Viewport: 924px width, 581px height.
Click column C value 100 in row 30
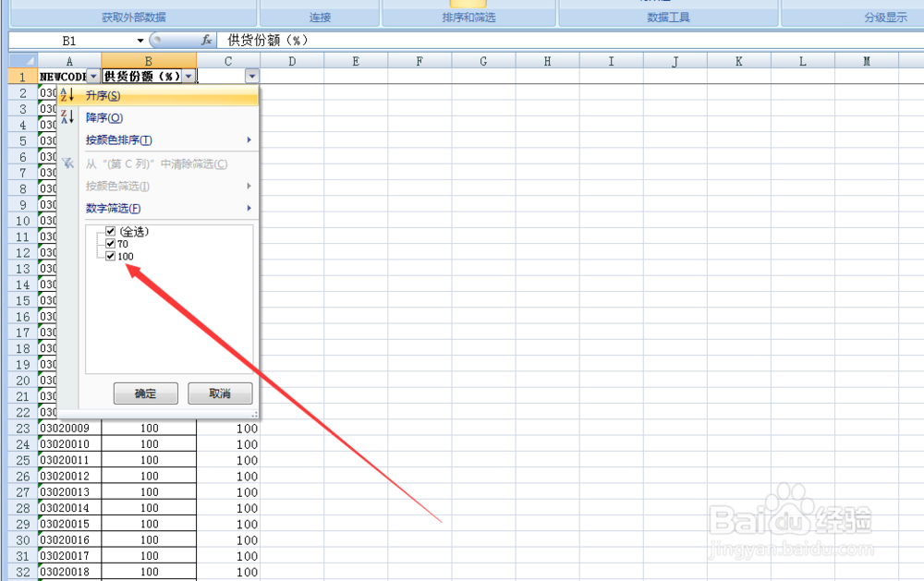[x=228, y=539]
